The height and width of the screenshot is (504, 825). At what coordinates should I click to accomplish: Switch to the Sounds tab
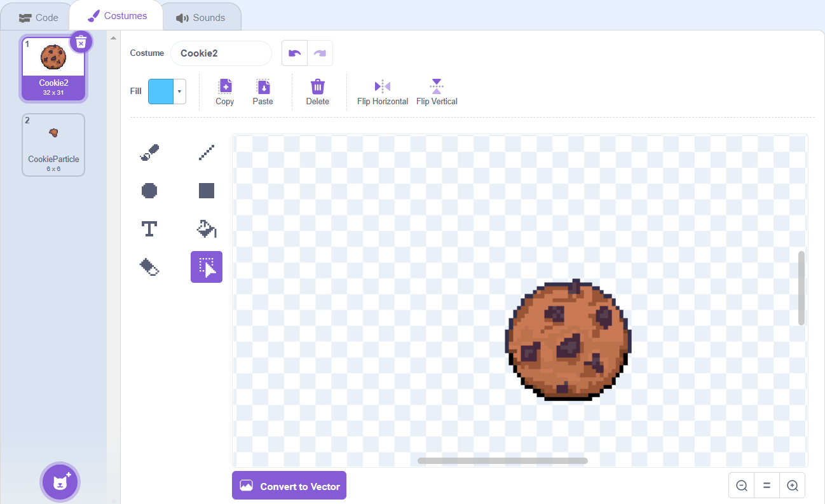(x=201, y=17)
